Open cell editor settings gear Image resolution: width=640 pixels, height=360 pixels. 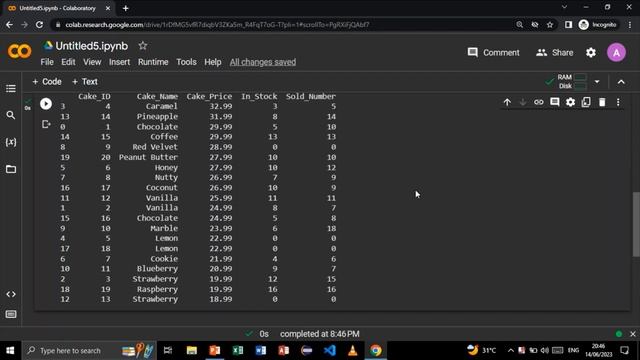[x=570, y=102]
